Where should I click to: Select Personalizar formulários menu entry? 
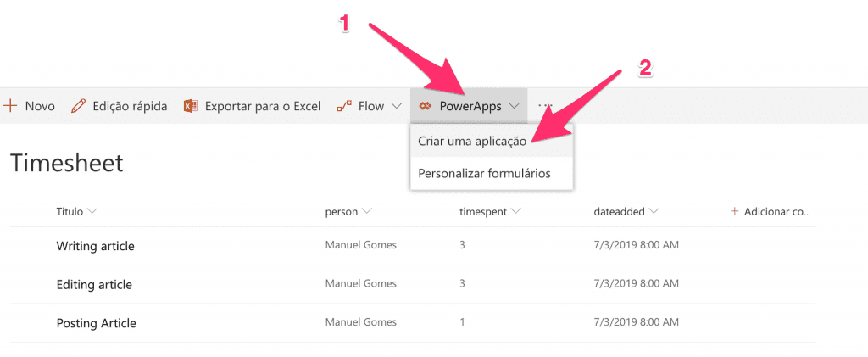[x=491, y=174]
